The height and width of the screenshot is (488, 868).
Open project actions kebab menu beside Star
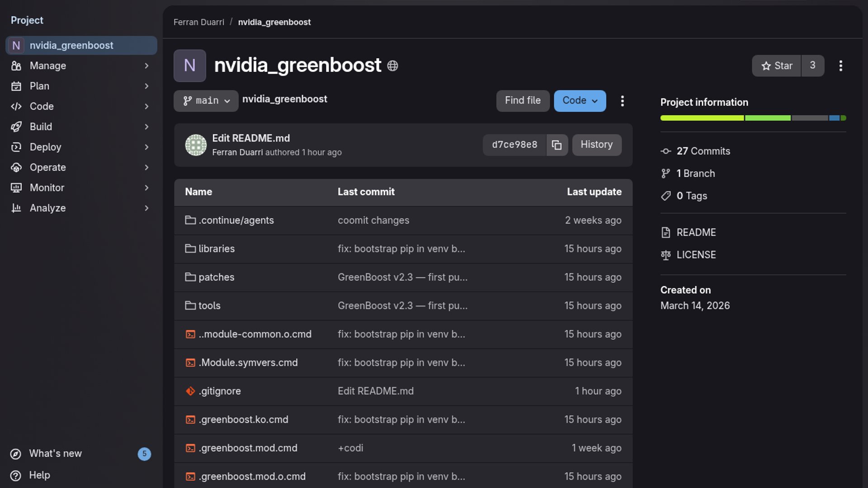(840, 66)
